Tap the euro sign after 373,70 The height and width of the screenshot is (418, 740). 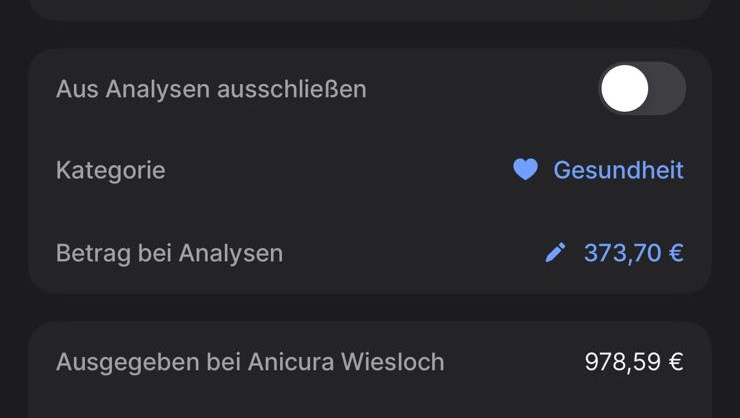[x=676, y=253]
